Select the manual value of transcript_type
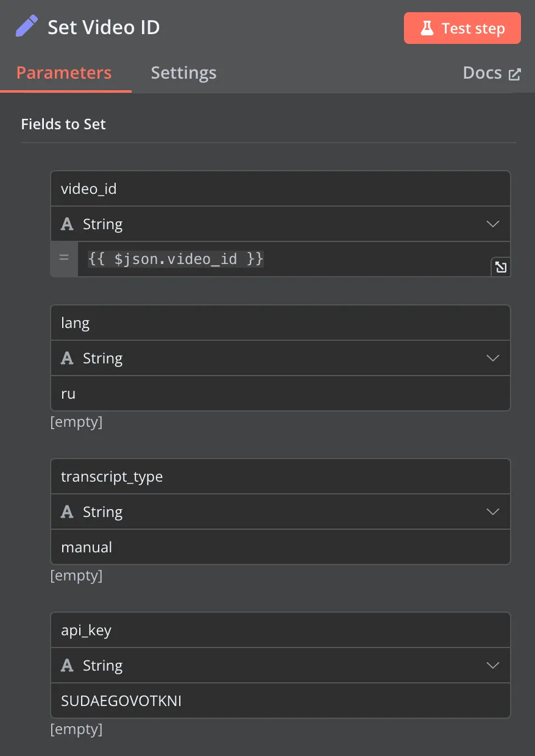This screenshot has width=535, height=756. 280,547
